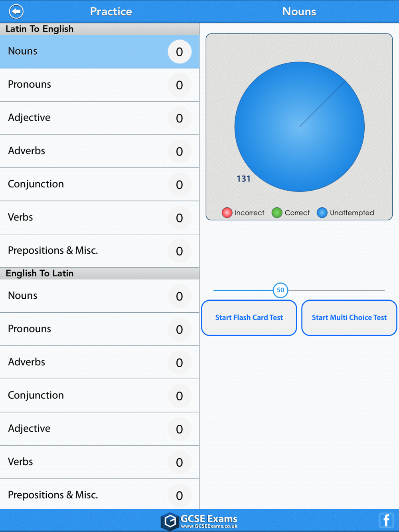Tap the back arrow icon

16,12
